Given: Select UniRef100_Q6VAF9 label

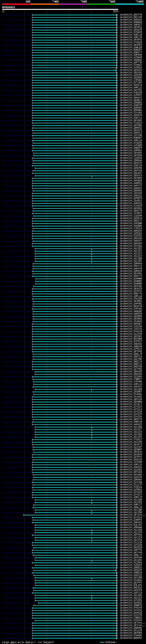Looking at the screenshot, I should tap(131, 45).
